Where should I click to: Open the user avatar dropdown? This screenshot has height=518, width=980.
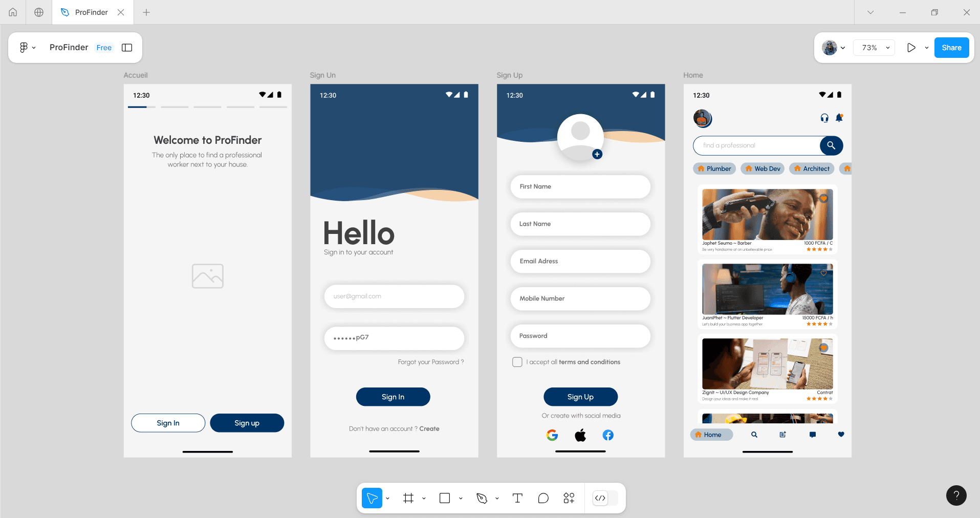(x=834, y=48)
